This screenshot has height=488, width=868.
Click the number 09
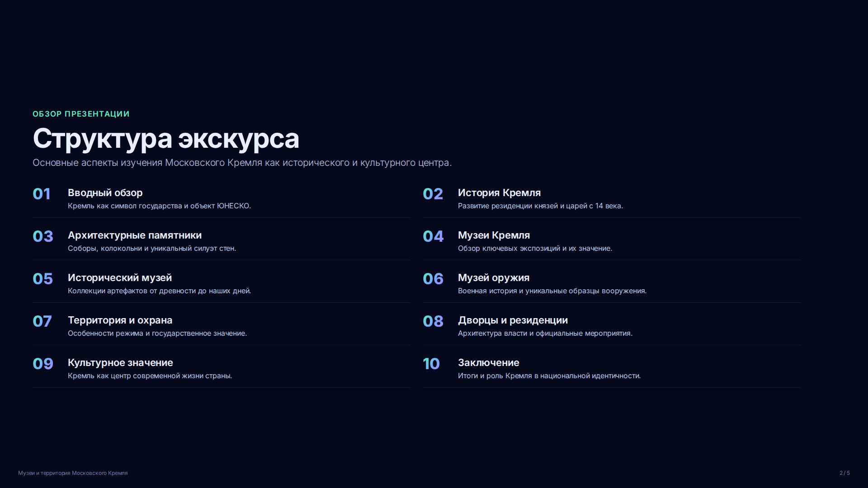pyautogui.click(x=43, y=364)
